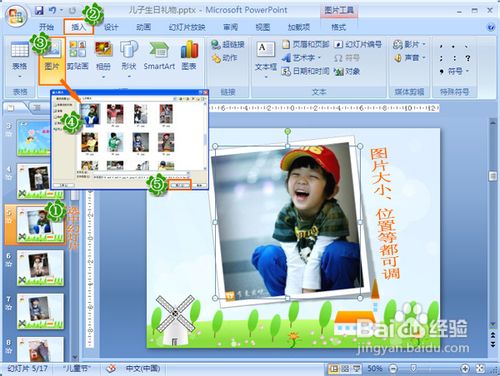Insert date and time with 日期和时间
Viewport: 500px width, 376px height.
pyautogui.click(x=306, y=71)
